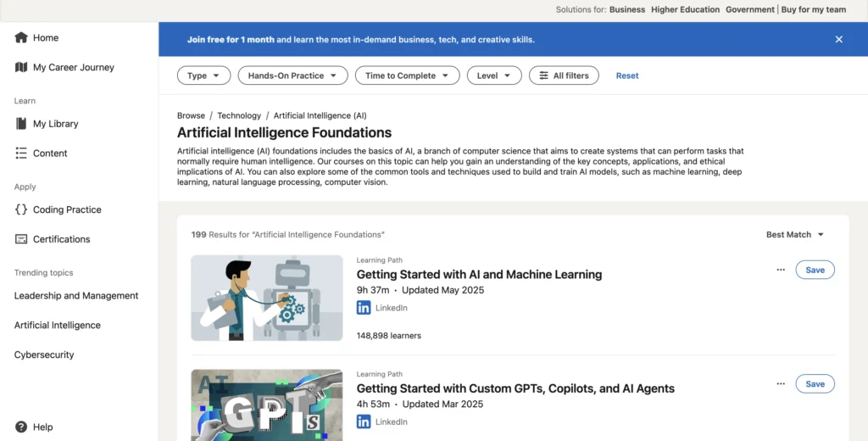Open Higher Education solutions link

[x=685, y=9]
